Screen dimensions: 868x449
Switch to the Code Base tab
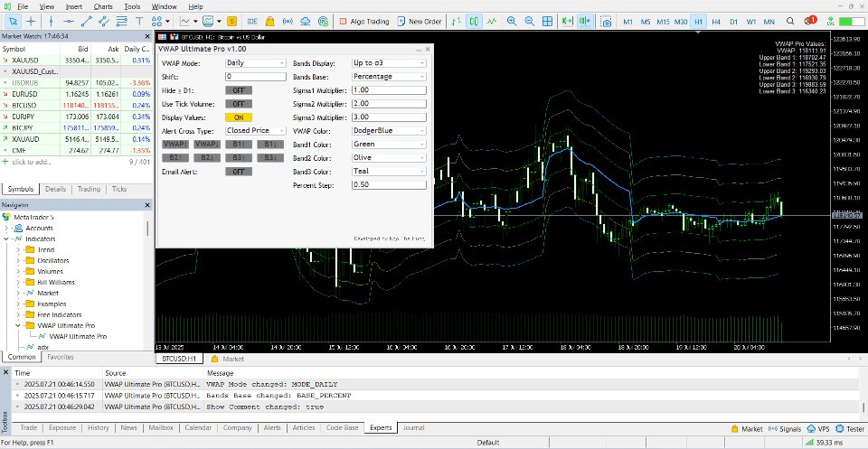click(342, 427)
